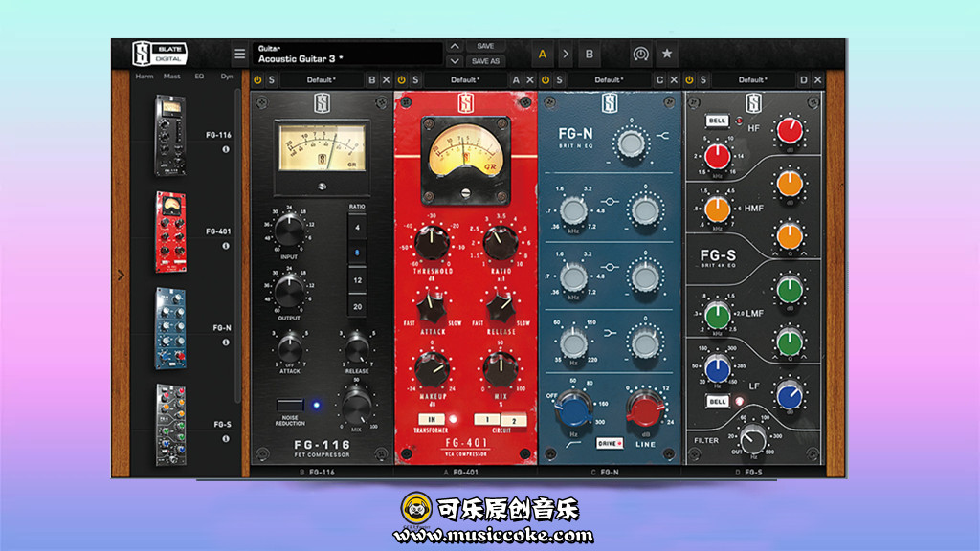
Task: Select the FG-116 module thumbnail in browser
Action: click(170, 136)
